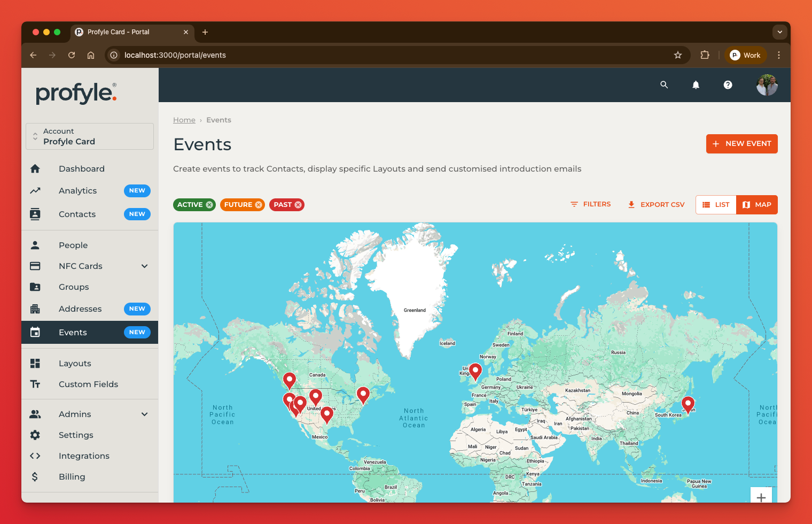Expand the NFC Cards submenu
The height and width of the screenshot is (524, 812).
144,266
